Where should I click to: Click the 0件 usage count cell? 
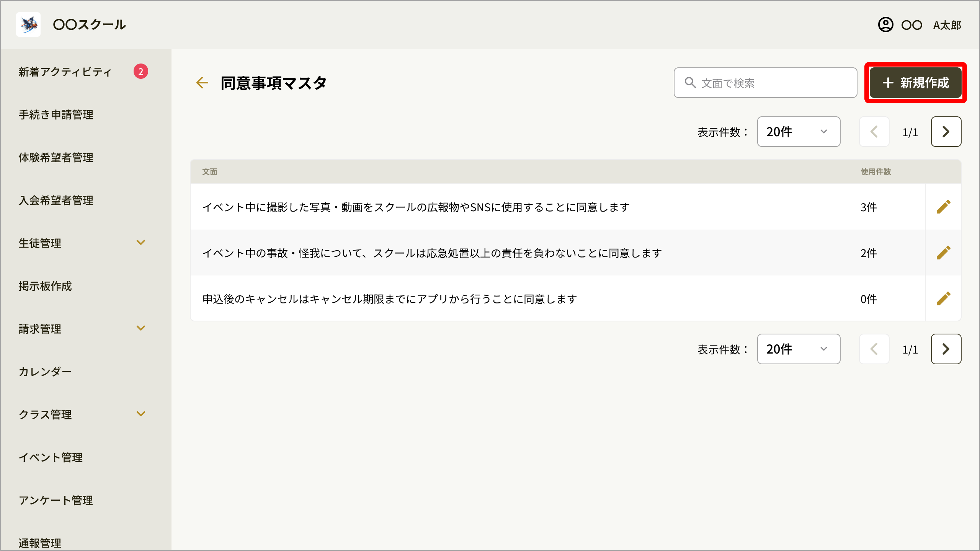point(869,299)
